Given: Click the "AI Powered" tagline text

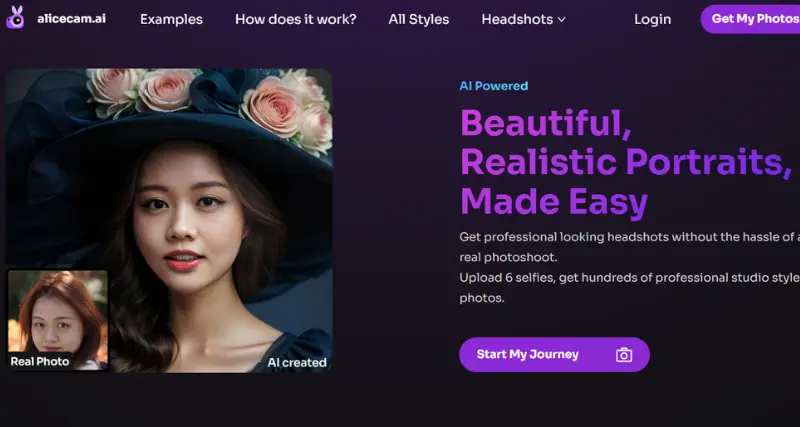Looking at the screenshot, I should [493, 86].
